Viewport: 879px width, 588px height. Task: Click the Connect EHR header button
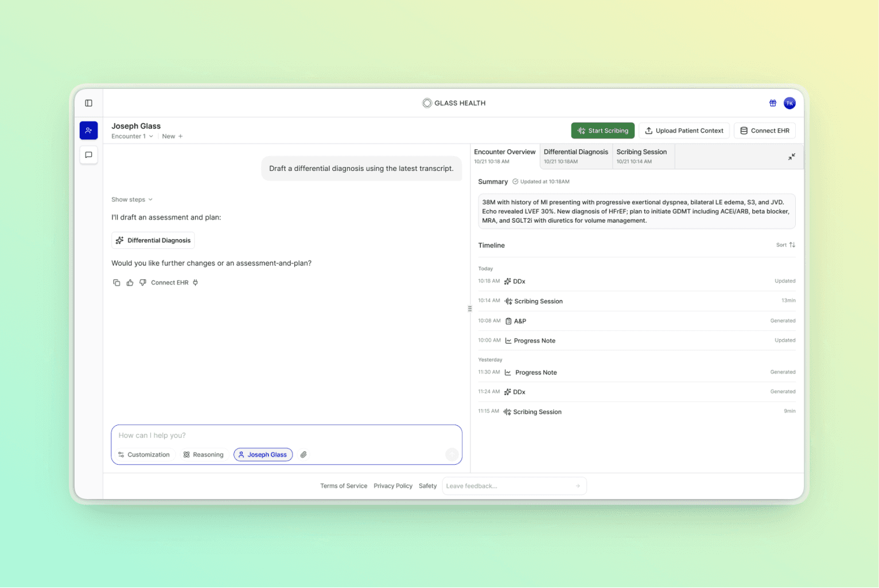click(x=764, y=131)
